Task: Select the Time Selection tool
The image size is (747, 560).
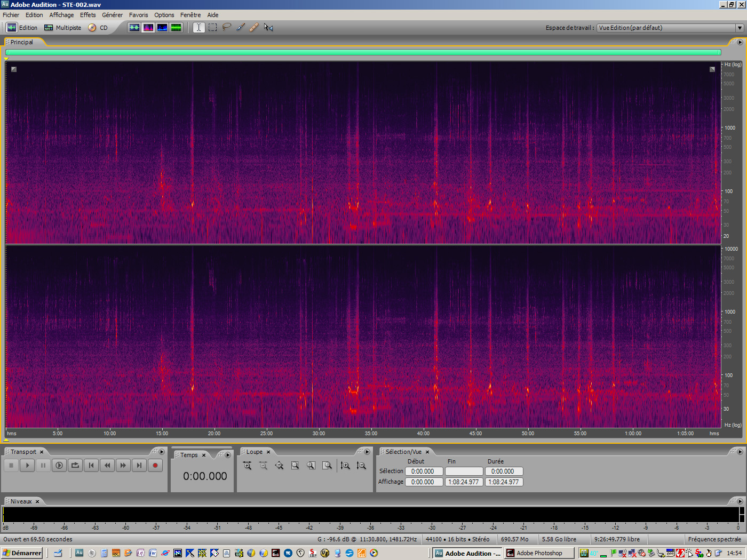Action: [x=198, y=27]
